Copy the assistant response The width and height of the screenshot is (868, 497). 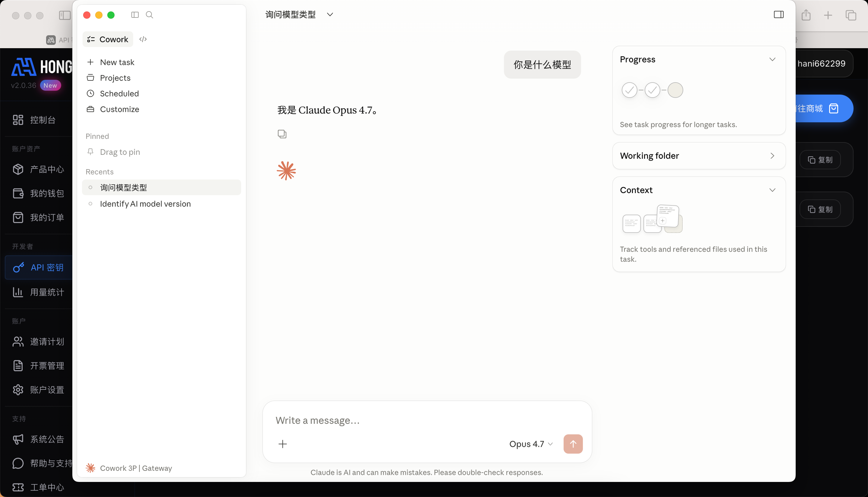coord(282,134)
